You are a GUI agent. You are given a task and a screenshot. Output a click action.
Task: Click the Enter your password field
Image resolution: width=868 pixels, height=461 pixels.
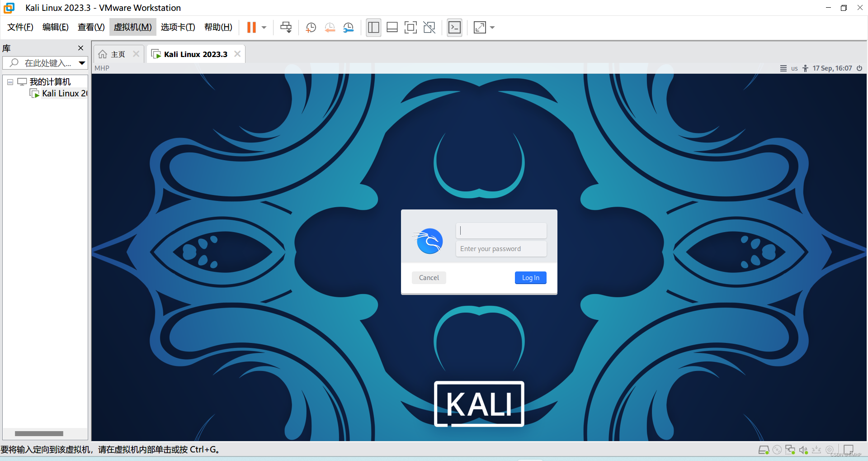point(501,249)
